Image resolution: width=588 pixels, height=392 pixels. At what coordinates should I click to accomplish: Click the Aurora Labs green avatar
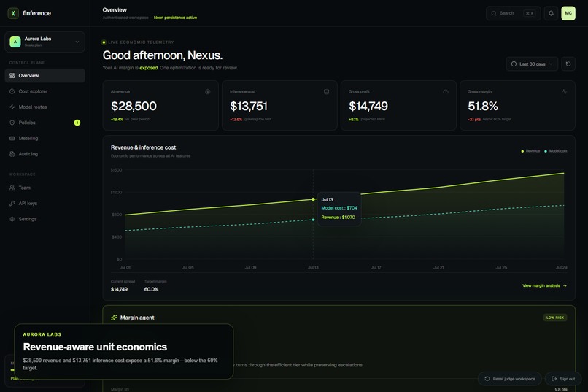[x=15, y=42]
